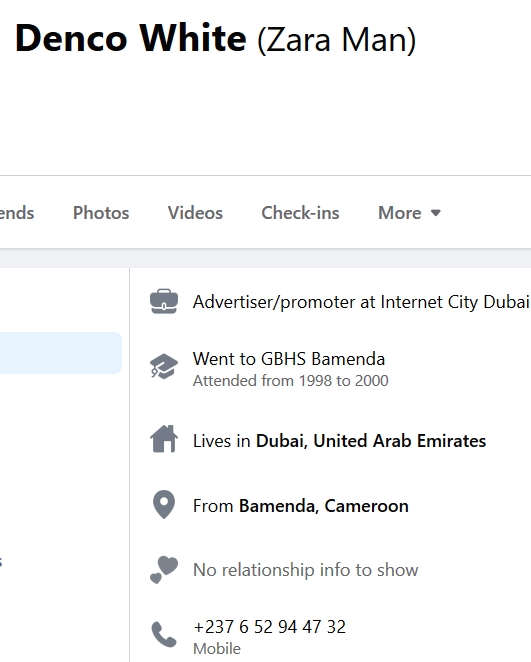The height and width of the screenshot is (662, 531).
Task: Expand the More dropdown arrow
Action: tap(436, 213)
